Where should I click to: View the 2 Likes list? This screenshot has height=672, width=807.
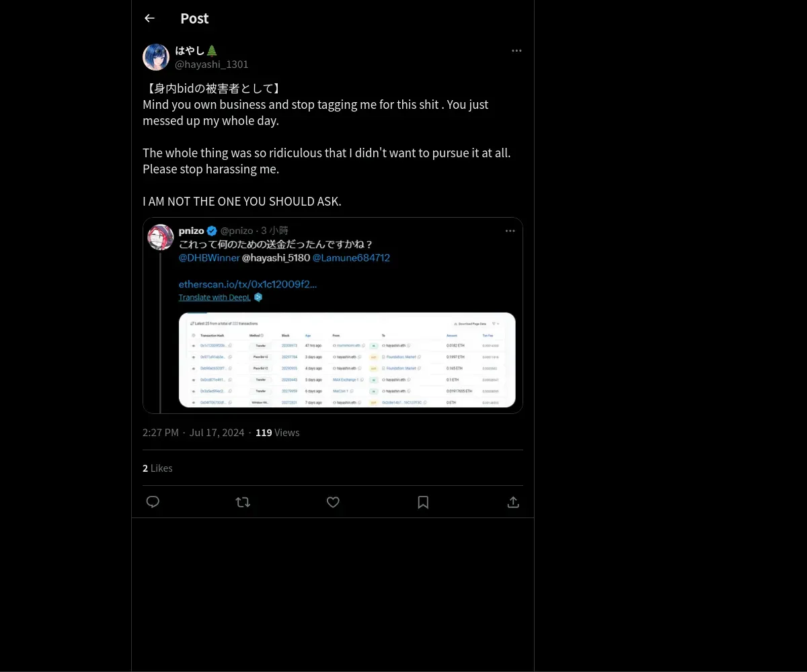pyautogui.click(x=157, y=468)
